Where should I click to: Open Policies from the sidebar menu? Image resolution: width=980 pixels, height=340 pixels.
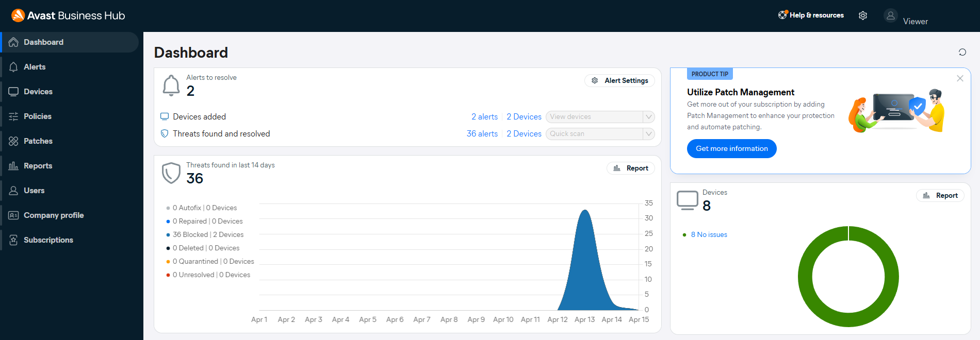(70, 116)
